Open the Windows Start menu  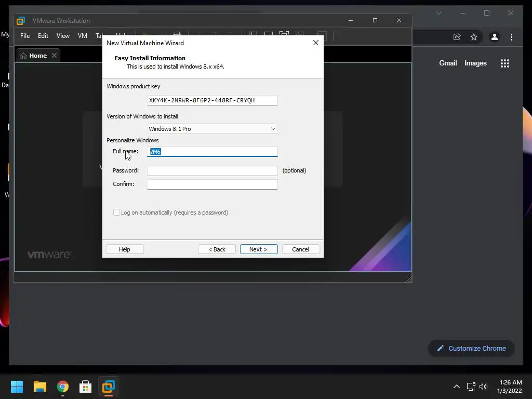point(17,387)
